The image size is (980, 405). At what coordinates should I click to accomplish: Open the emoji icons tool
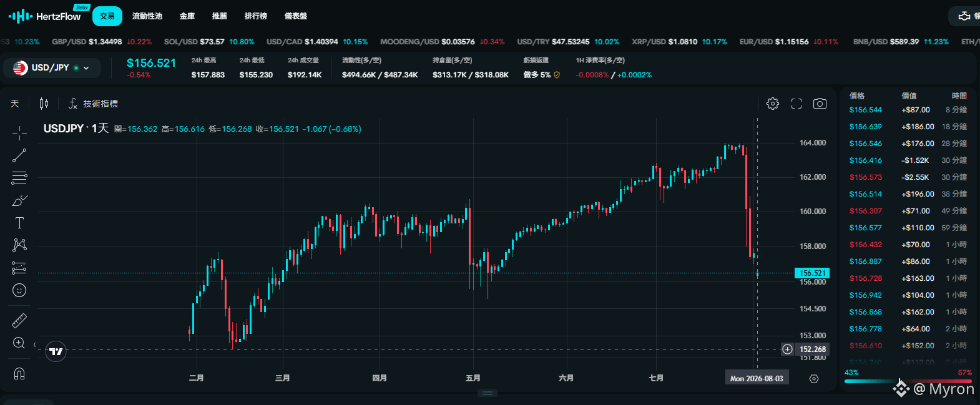pyautogui.click(x=19, y=290)
